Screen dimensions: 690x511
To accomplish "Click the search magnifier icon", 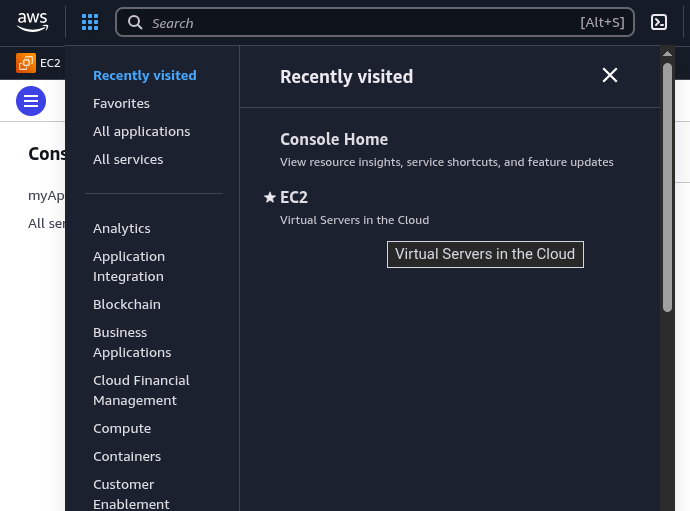I will [135, 22].
